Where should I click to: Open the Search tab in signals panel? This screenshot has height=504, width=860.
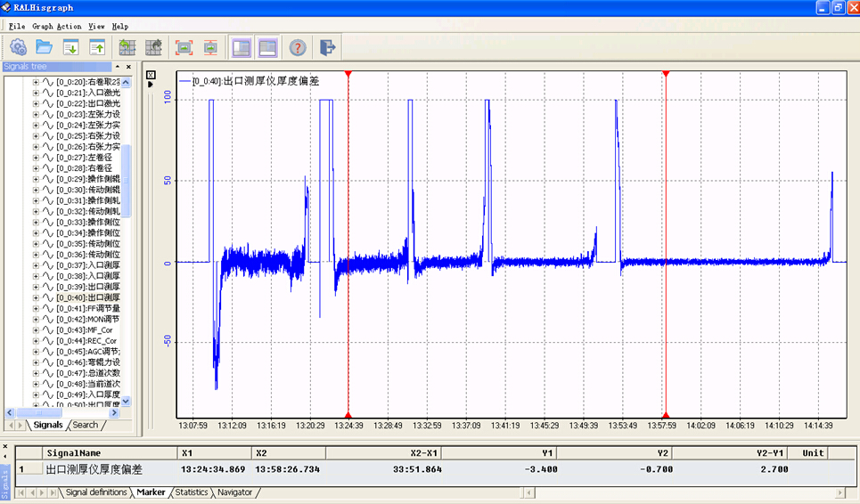pyautogui.click(x=86, y=425)
